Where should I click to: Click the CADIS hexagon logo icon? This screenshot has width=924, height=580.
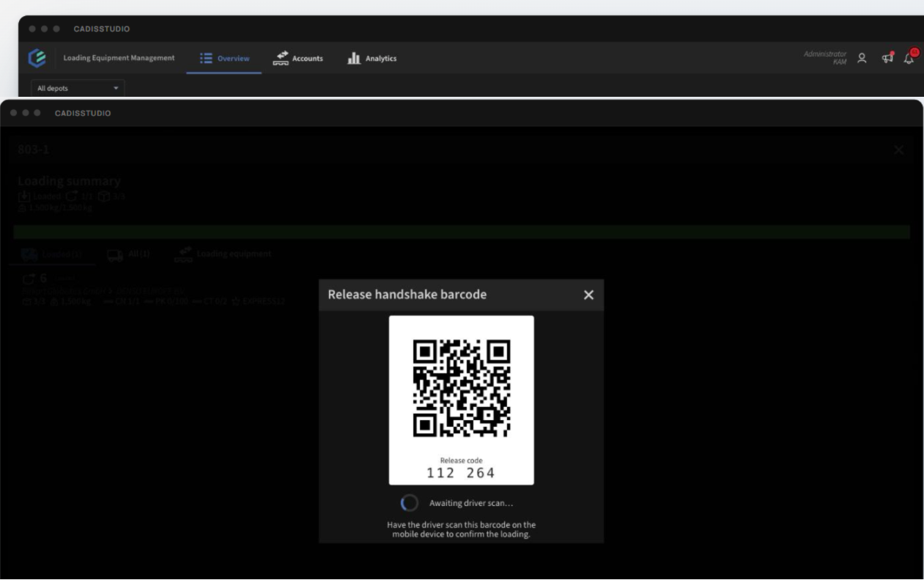pos(35,58)
